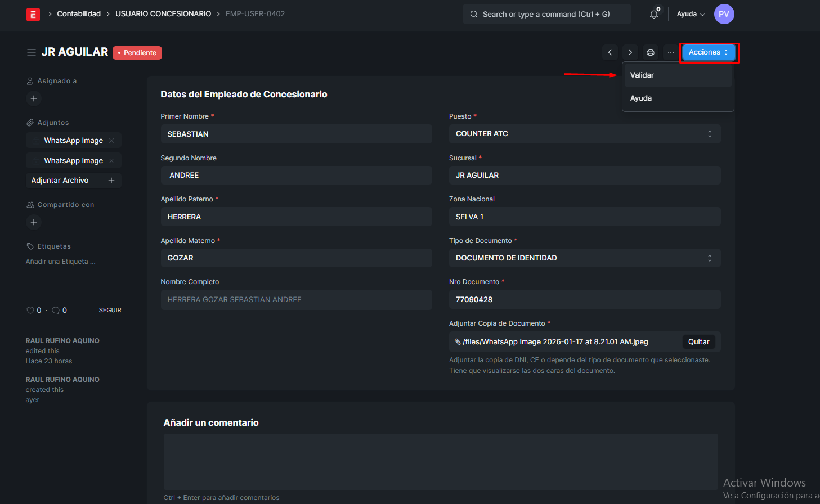Toggle the sidebar hamburger menu icon
This screenshot has width=820, height=504.
[x=32, y=52]
